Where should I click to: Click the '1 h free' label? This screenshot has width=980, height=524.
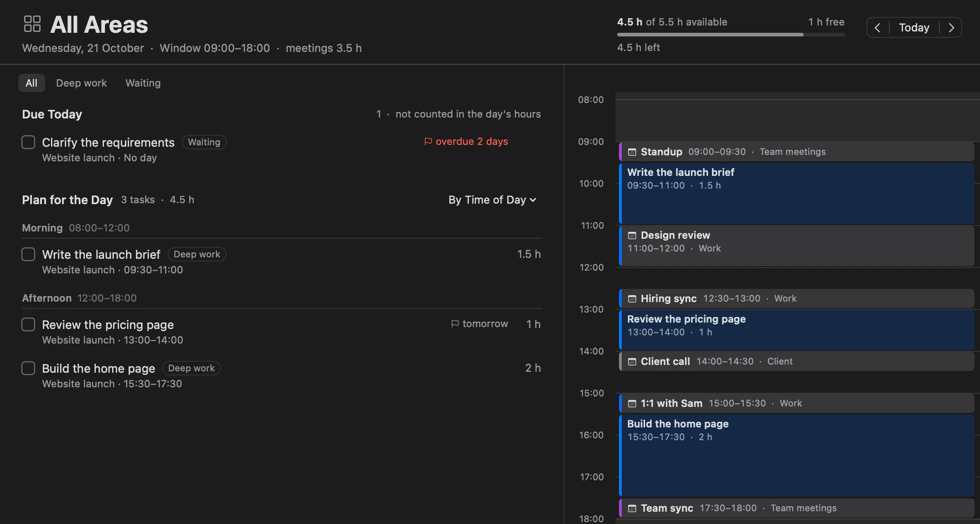click(826, 22)
